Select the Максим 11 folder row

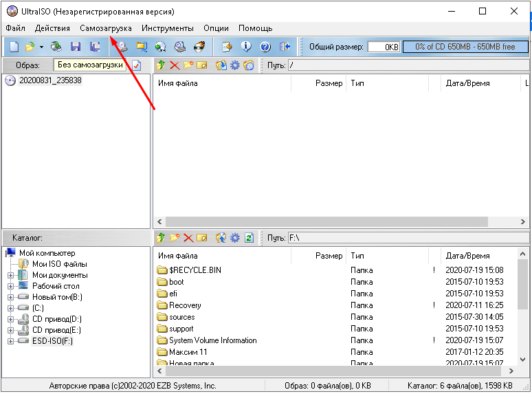336,352
